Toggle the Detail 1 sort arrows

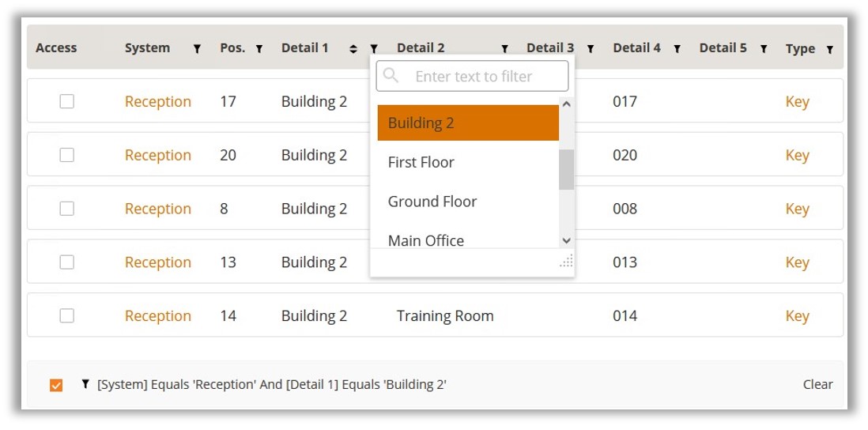pos(353,49)
